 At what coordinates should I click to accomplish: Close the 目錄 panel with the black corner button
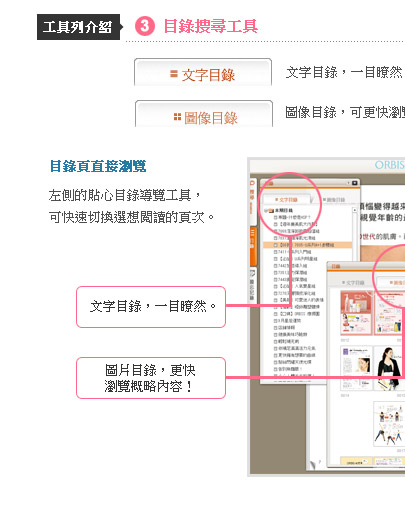[355, 183]
